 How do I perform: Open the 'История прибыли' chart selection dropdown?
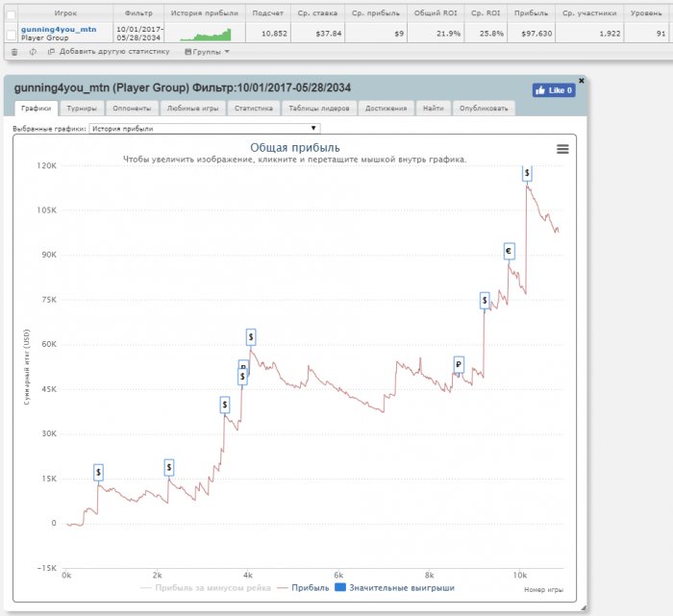(x=205, y=128)
